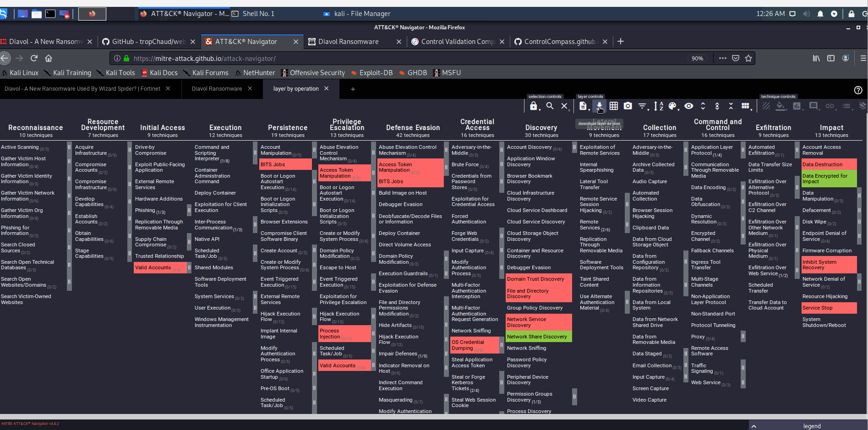The width and height of the screenshot is (868, 430).
Task: Bookmark this page with the star
Action: click(x=748, y=58)
